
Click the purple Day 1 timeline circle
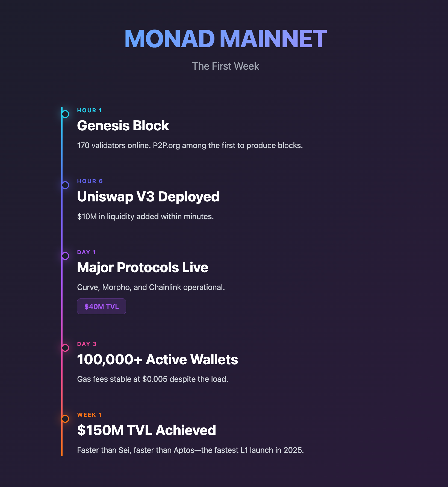point(65,256)
